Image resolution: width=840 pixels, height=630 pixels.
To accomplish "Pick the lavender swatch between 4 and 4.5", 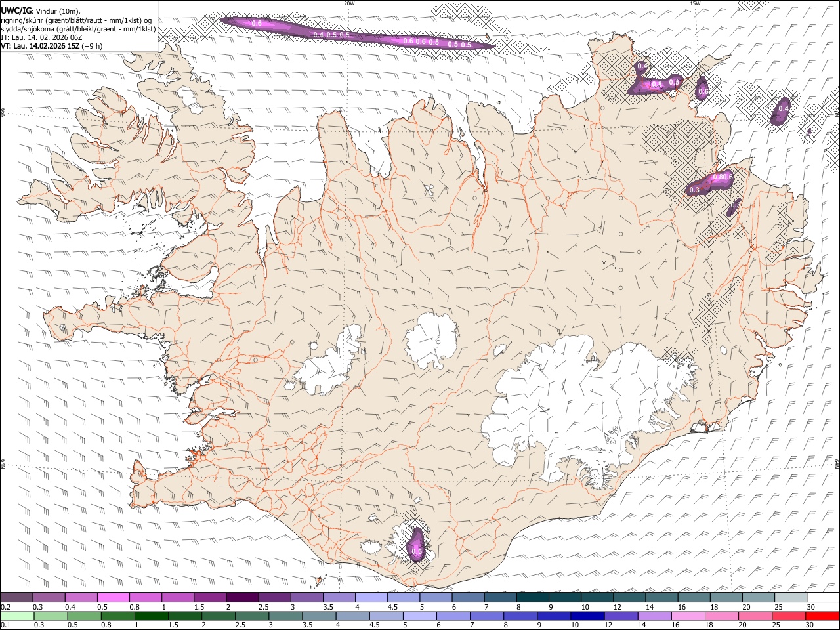I will coord(371,597).
